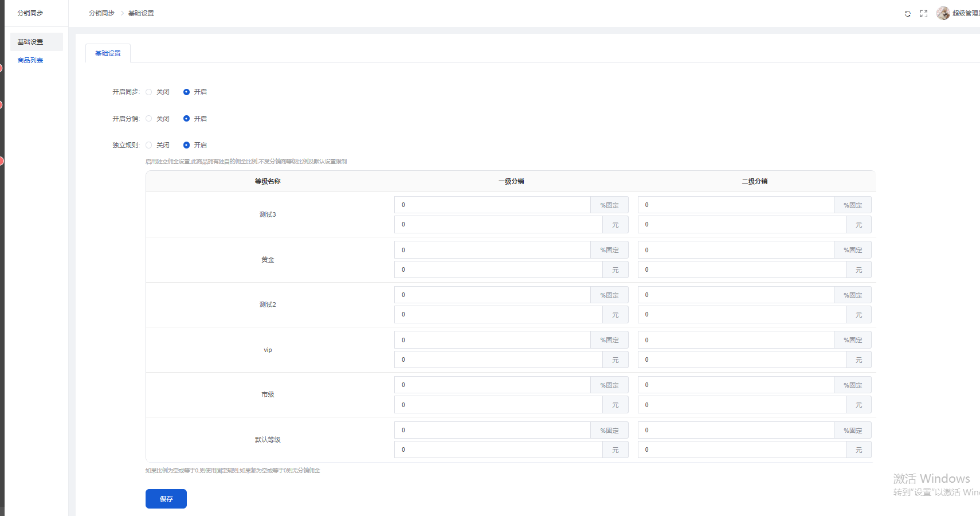Turn on 独立规则 with the 开启 option

tap(186, 145)
